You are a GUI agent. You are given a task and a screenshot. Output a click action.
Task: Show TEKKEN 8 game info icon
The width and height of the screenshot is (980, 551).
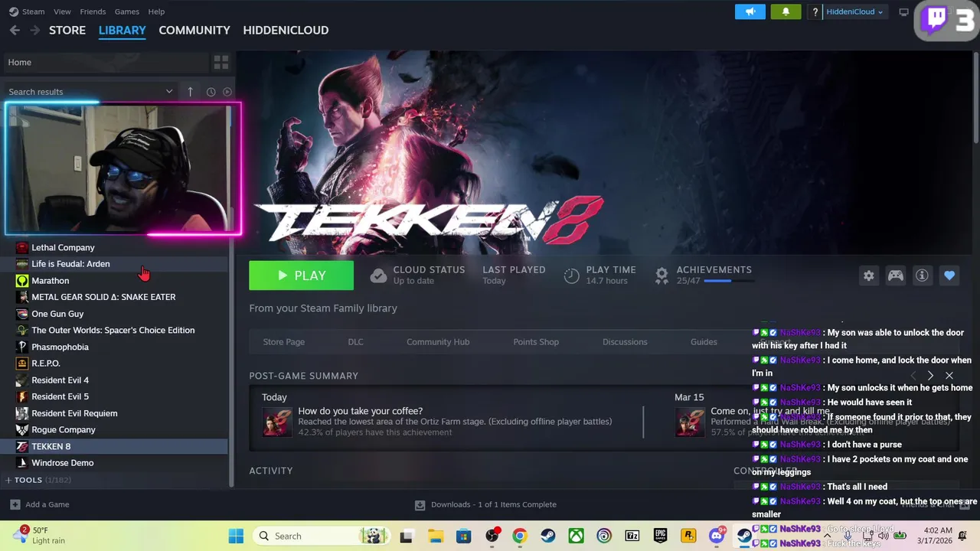pos(922,275)
